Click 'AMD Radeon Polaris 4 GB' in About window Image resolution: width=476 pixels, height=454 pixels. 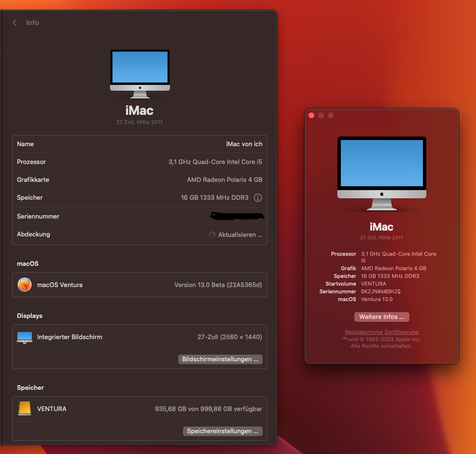pos(394,268)
